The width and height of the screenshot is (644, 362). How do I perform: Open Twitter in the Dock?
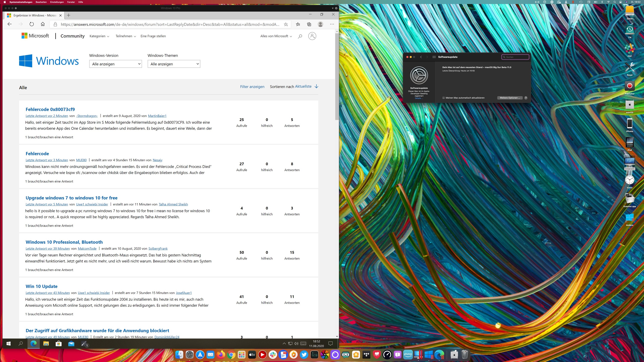click(x=304, y=354)
